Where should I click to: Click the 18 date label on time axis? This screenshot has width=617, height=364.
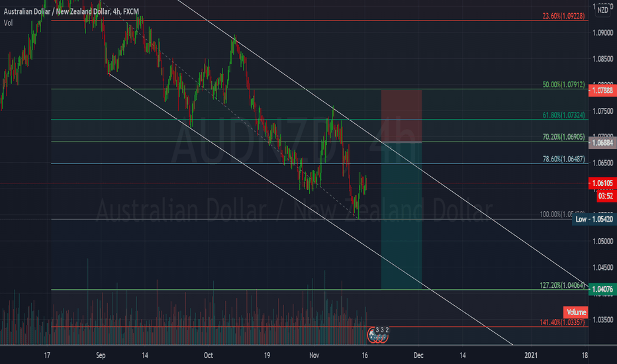point(585,355)
